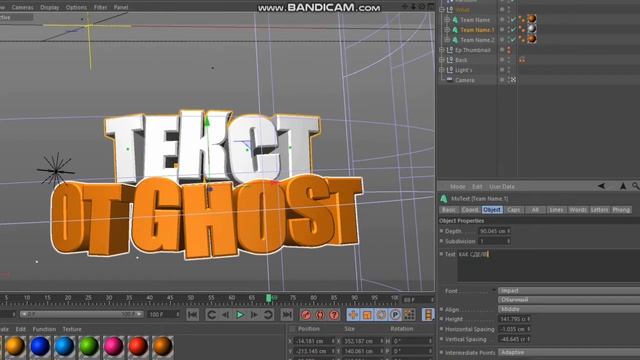Switch to the Caps tab

coord(513,210)
